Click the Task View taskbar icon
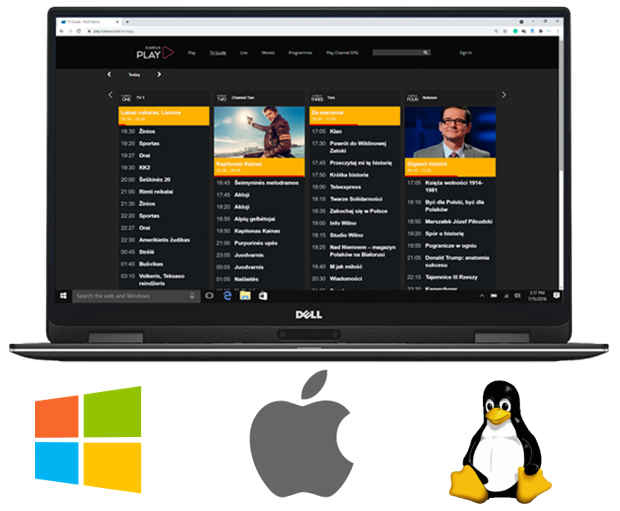The height and width of the screenshot is (511, 620). click(210, 296)
